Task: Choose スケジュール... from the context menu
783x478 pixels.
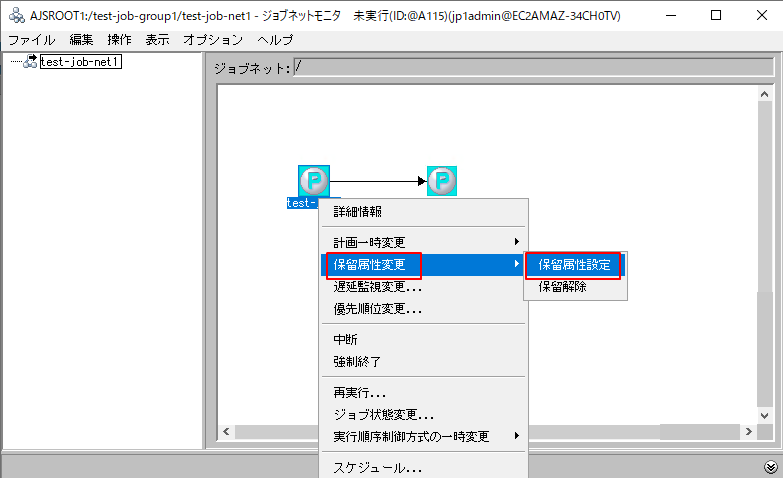Action: 423,468
